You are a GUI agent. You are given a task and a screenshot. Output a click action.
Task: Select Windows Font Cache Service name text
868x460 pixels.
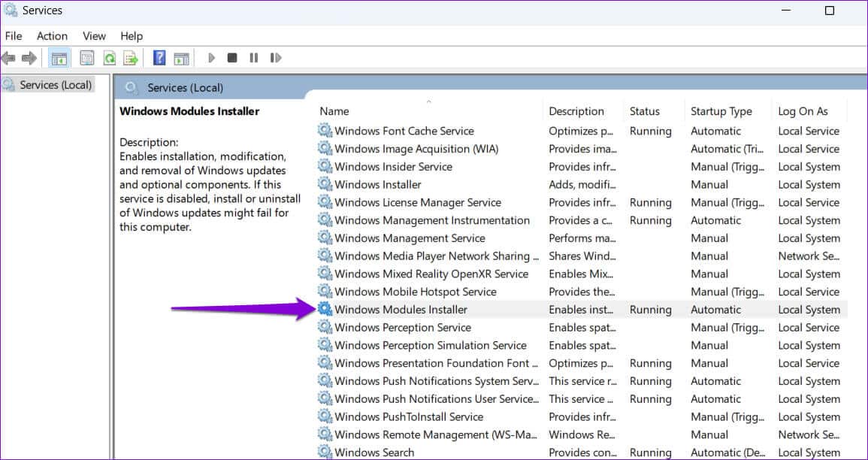point(404,132)
